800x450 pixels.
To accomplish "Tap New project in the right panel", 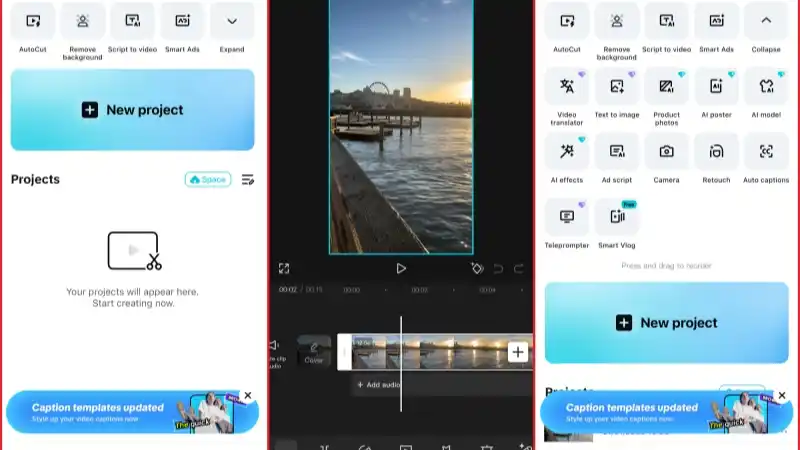I will coord(666,323).
